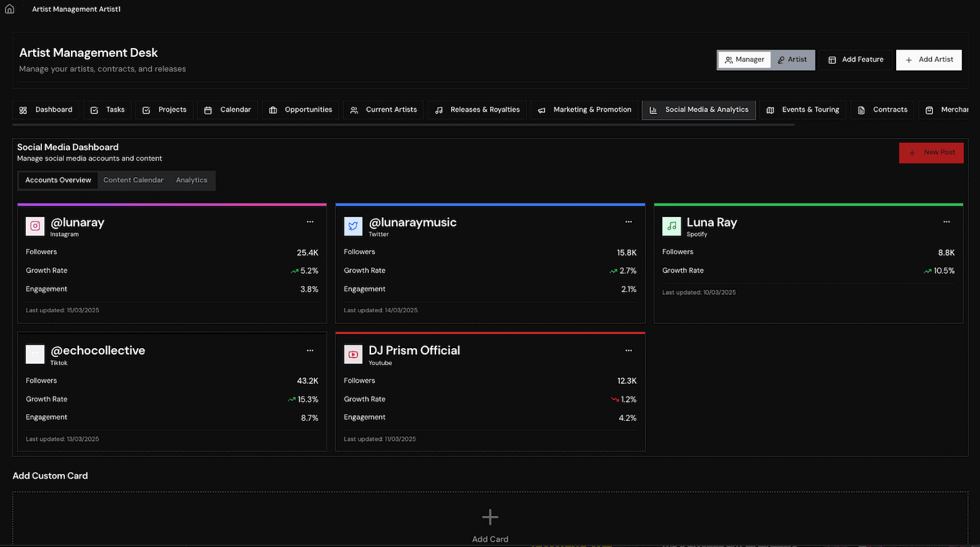Click the red New Post button
The height and width of the screenshot is (547, 980).
(x=931, y=153)
